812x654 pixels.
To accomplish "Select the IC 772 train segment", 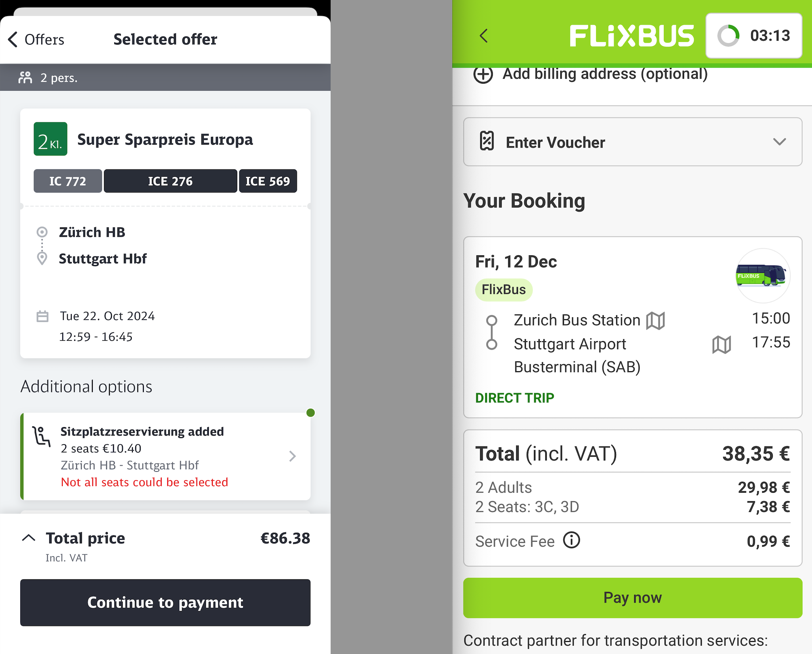I will [x=67, y=181].
